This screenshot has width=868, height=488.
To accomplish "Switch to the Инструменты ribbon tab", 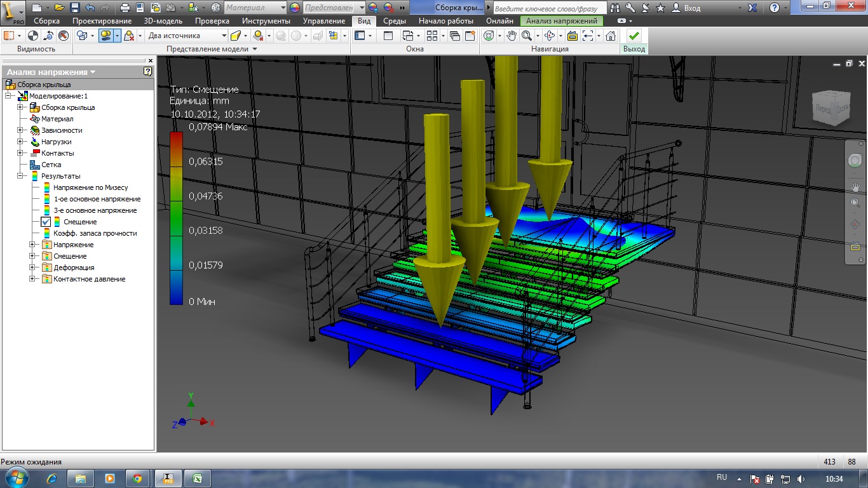I will coord(266,21).
